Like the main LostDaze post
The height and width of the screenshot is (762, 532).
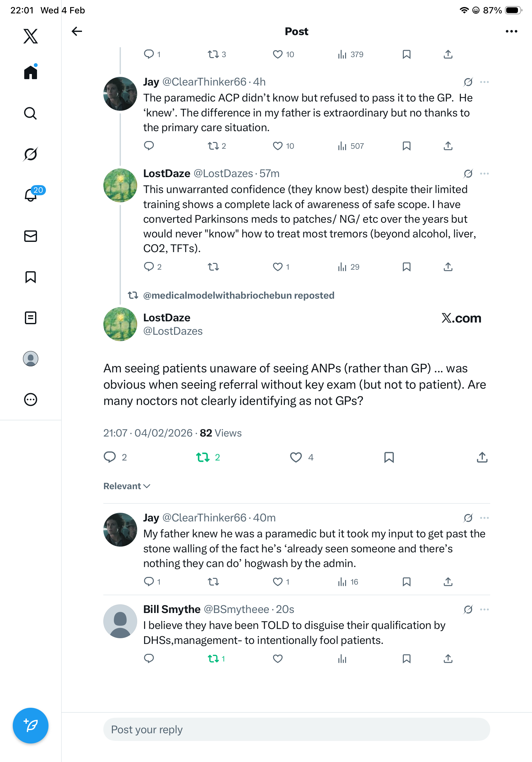tap(296, 457)
